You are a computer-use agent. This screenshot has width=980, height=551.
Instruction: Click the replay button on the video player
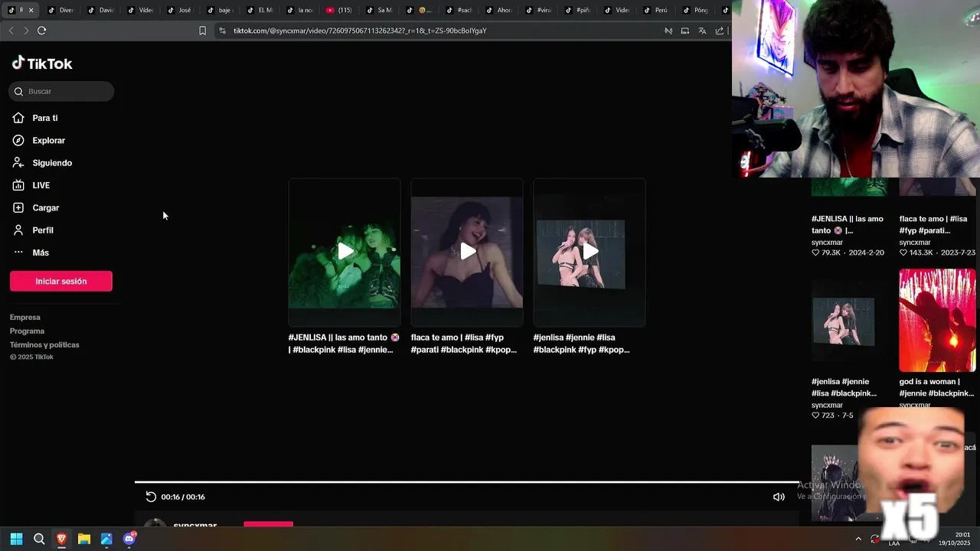click(151, 497)
